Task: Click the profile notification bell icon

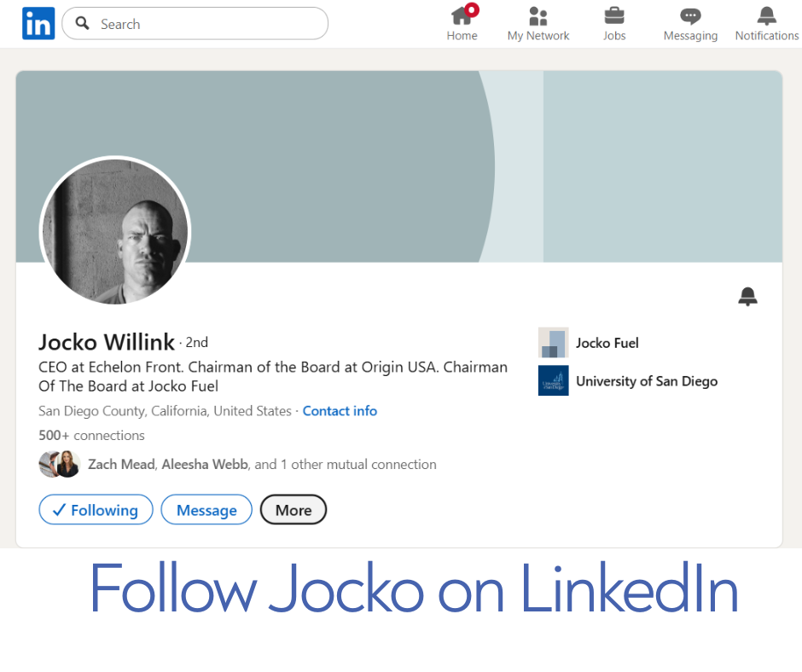Action: point(747,296)
